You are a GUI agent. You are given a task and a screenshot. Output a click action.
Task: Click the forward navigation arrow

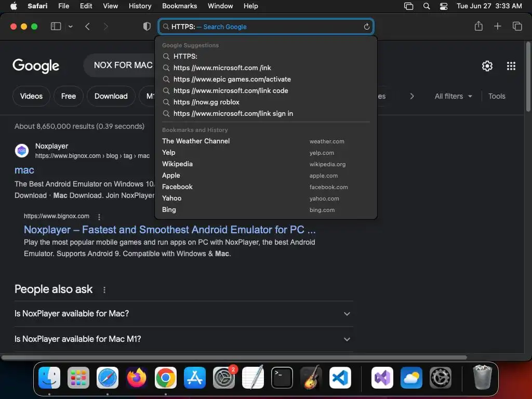point(105,26)
